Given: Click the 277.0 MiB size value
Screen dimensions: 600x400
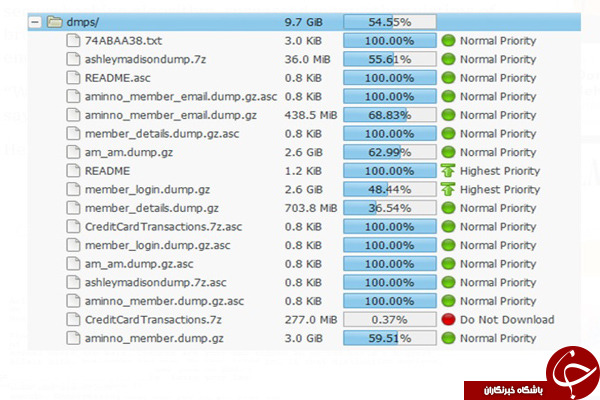Looking at the screenshot, I should pos(311,320).
